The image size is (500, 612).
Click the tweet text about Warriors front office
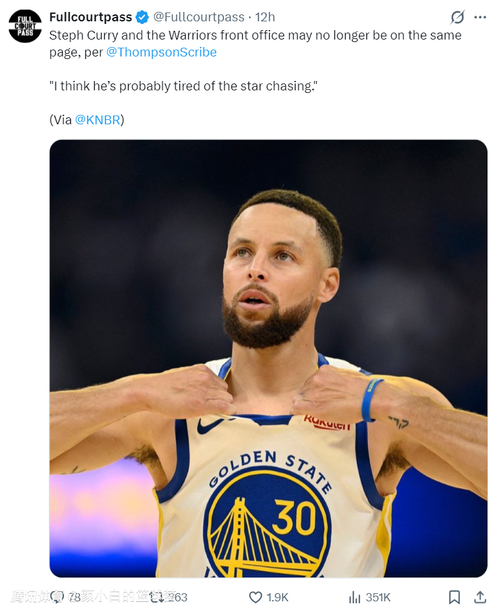click(x=255, y=44)
